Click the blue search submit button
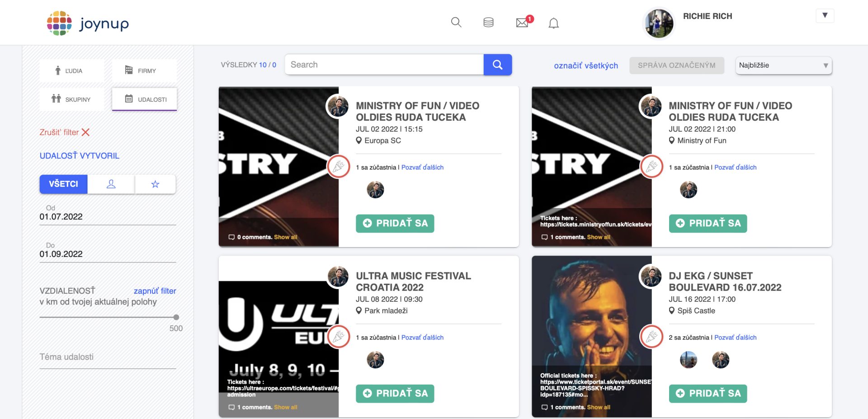This screenshot has height=419, width=868. pyautogui.click(x=497, y=65)
